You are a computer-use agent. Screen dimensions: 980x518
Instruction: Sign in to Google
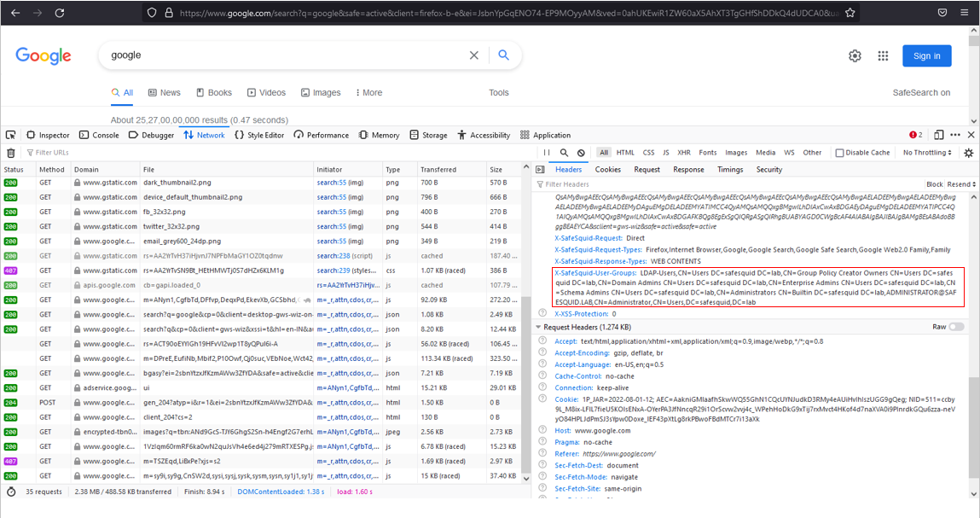(927, 55)
